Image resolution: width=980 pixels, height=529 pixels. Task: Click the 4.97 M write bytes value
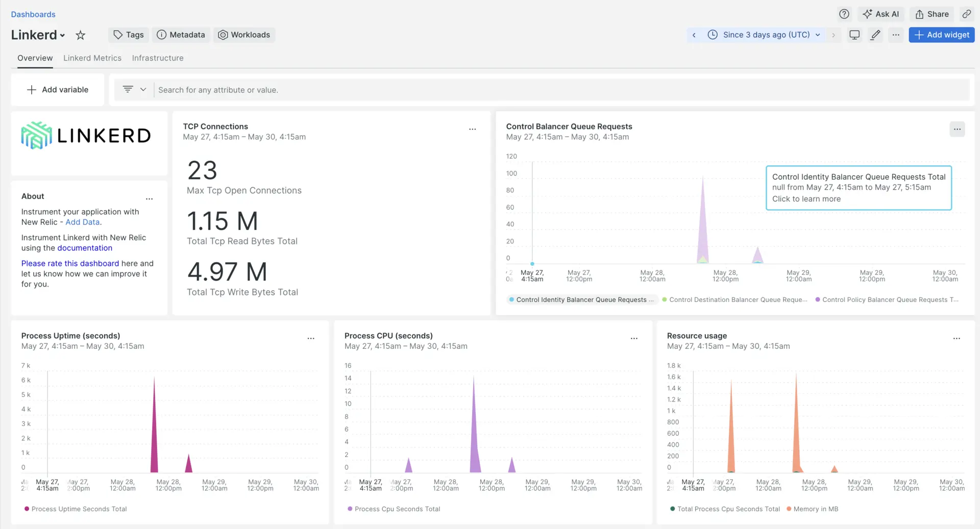(227, 271)
